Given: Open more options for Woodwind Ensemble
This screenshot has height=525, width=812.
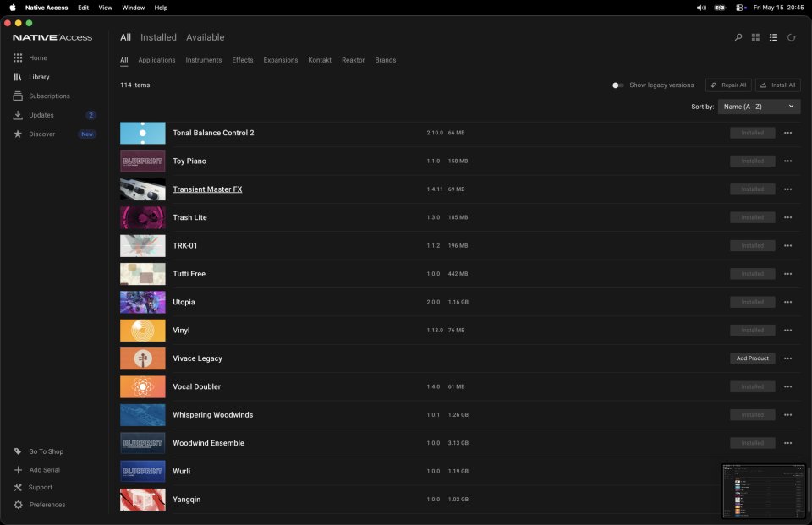Looking at the screenshot, I should pos(787,443).
